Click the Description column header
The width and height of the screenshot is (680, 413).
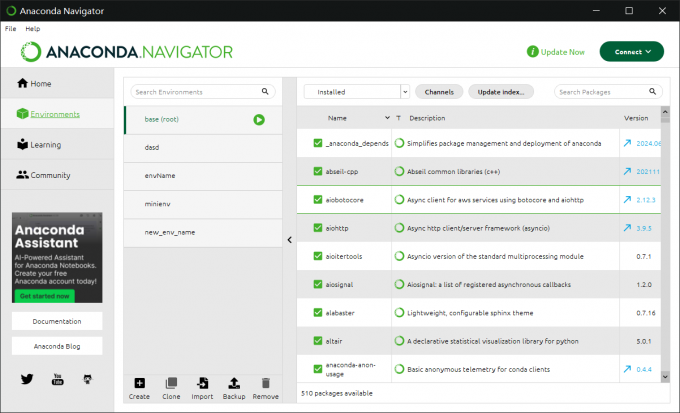coord(427,118)
